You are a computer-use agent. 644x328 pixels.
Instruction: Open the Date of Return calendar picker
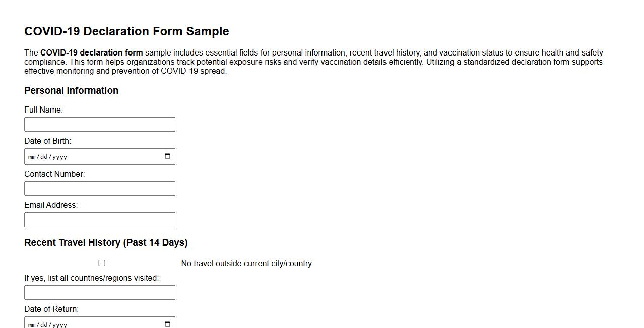pos(167,323)
